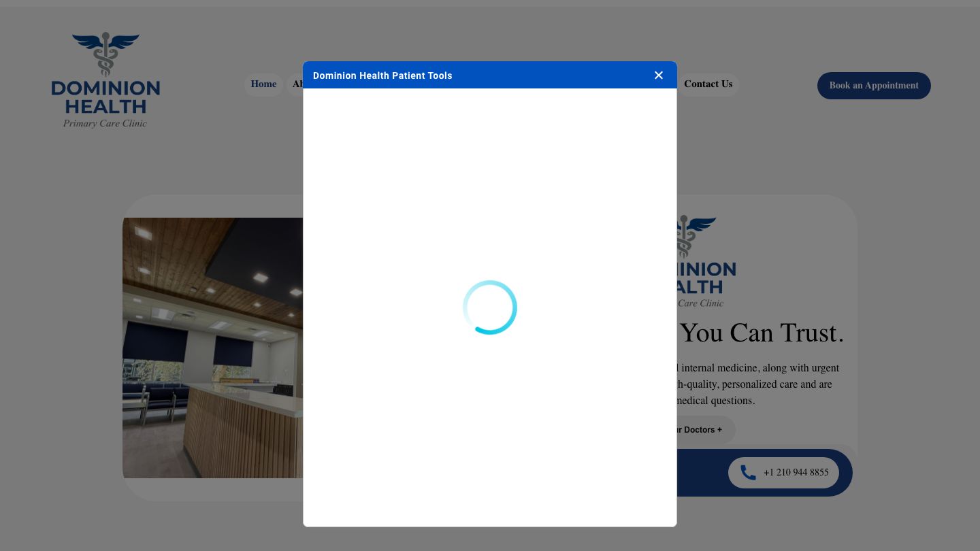
Task: Go to the Contact Us page
Action: coord(708,84)
